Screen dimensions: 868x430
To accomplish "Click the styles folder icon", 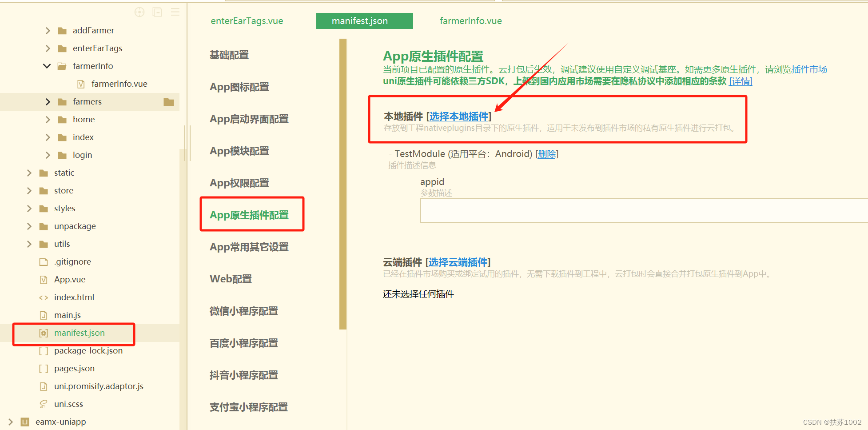I will coord(44,209).
